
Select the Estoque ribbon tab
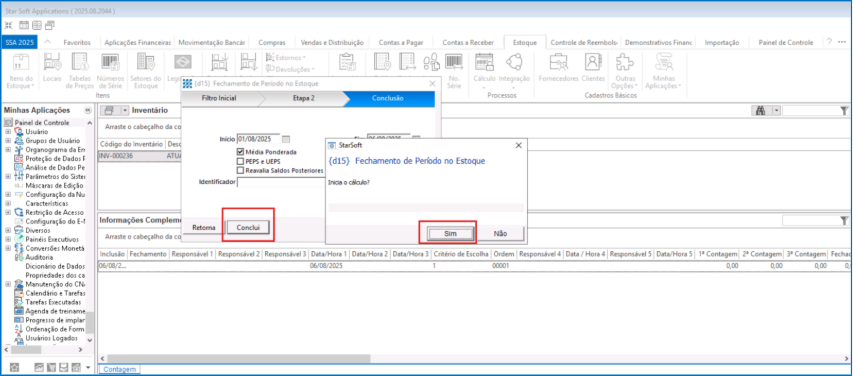[x=525, y=42]
